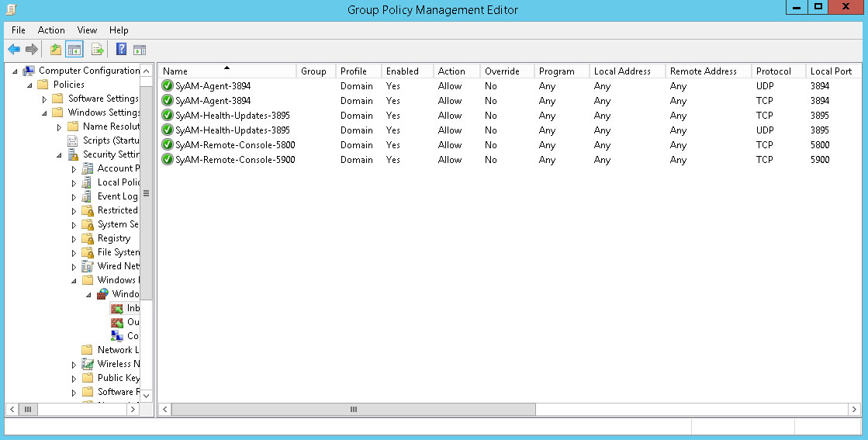The height and width of the screenshot is (440, 868).
Task: Toggle Show/Hide Action Pane toolbar button
Action: 140,50
